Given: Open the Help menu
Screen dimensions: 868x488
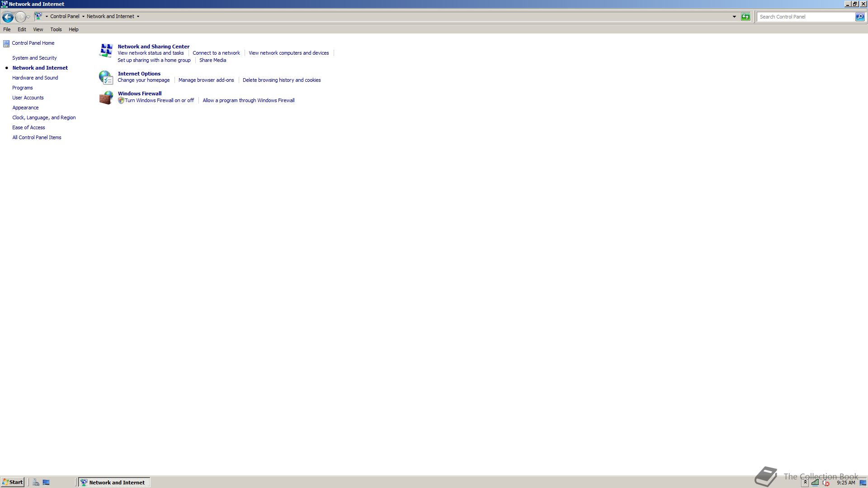Looking at the screenshot, I should coord(74,29).
